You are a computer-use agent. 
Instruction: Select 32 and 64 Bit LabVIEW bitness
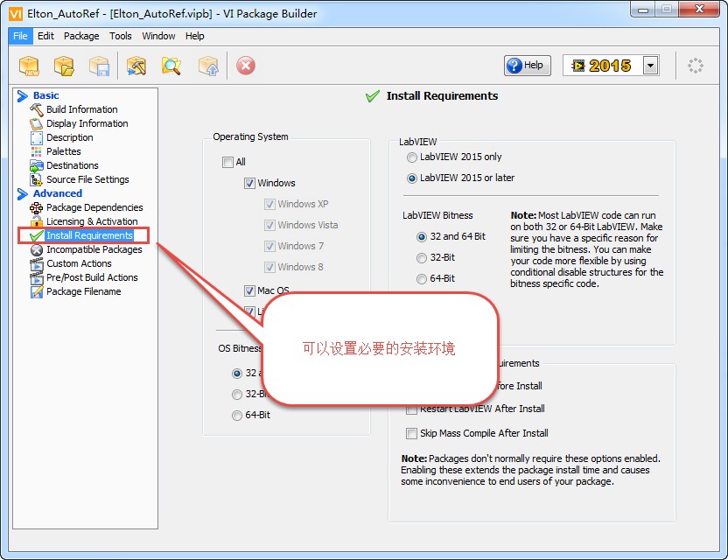422,237
